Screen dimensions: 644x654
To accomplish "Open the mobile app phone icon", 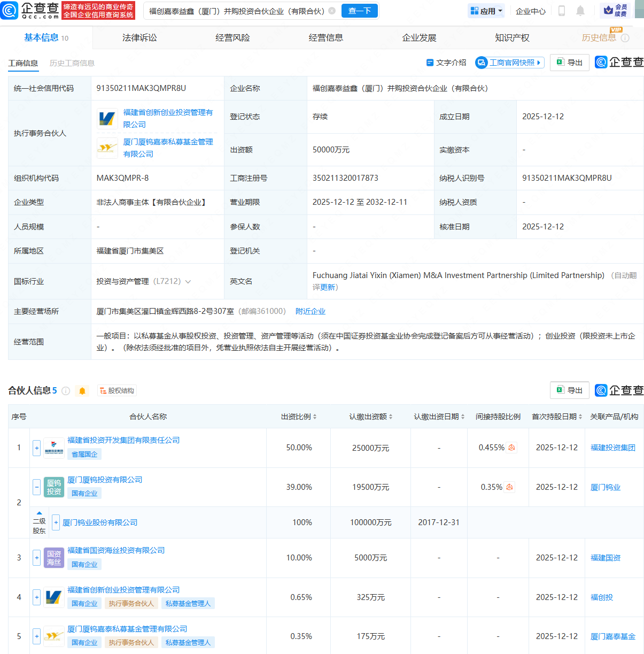I will click(x=563, y=11).
